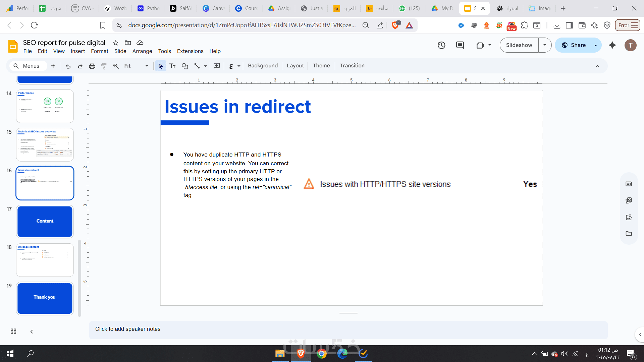The image size is (644, 362).
Task: Open version history clock icon
Action: coord(441,45)
